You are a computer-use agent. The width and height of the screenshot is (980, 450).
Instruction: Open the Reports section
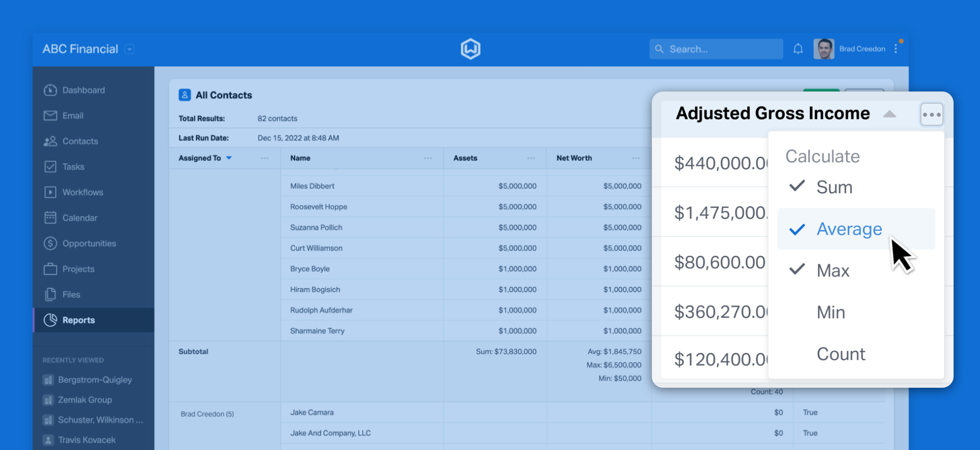78,320
